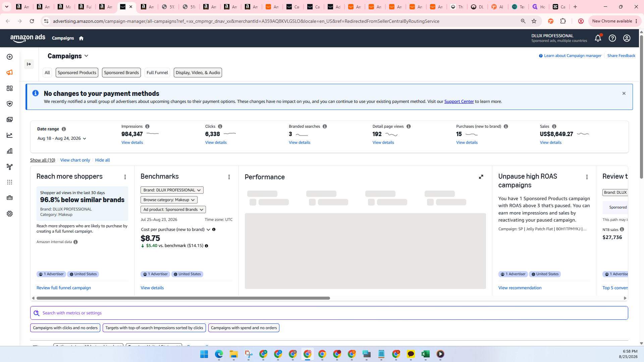Open the settings gear sidebar icon
644x362 pixels.
[10, 214]
